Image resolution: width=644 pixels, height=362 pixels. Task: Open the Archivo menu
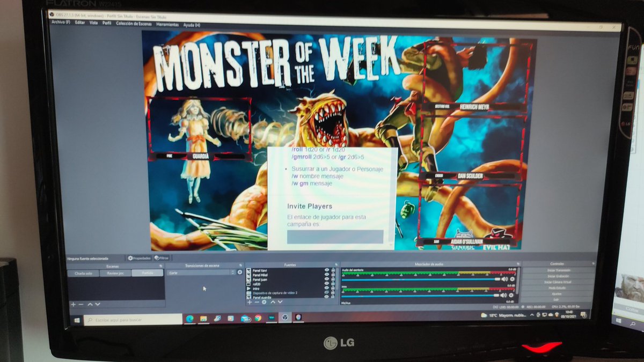click(x=61, y=23)
